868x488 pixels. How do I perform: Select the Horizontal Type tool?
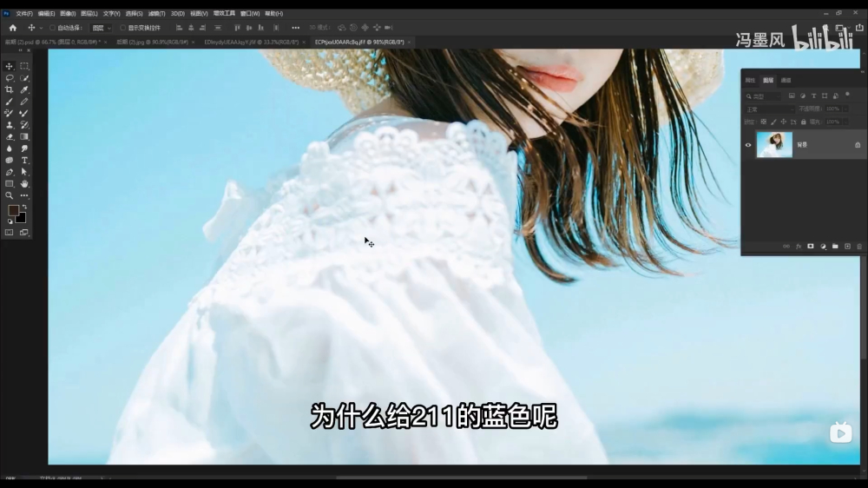pos(24,161)
